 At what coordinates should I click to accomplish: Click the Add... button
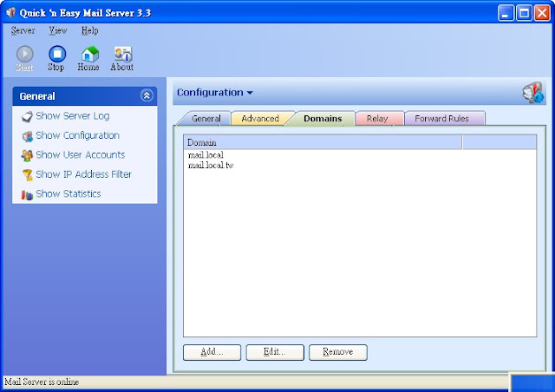click(x=212, y=352)
